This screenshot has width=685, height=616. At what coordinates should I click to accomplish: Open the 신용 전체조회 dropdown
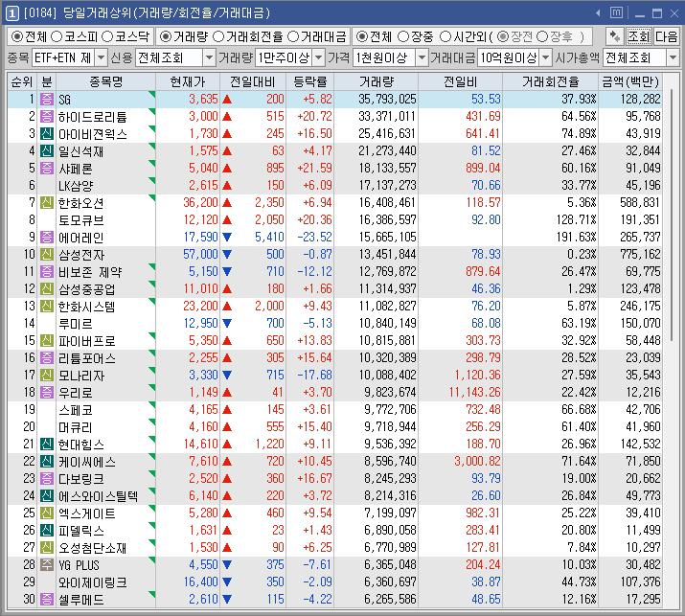(209, 57)
